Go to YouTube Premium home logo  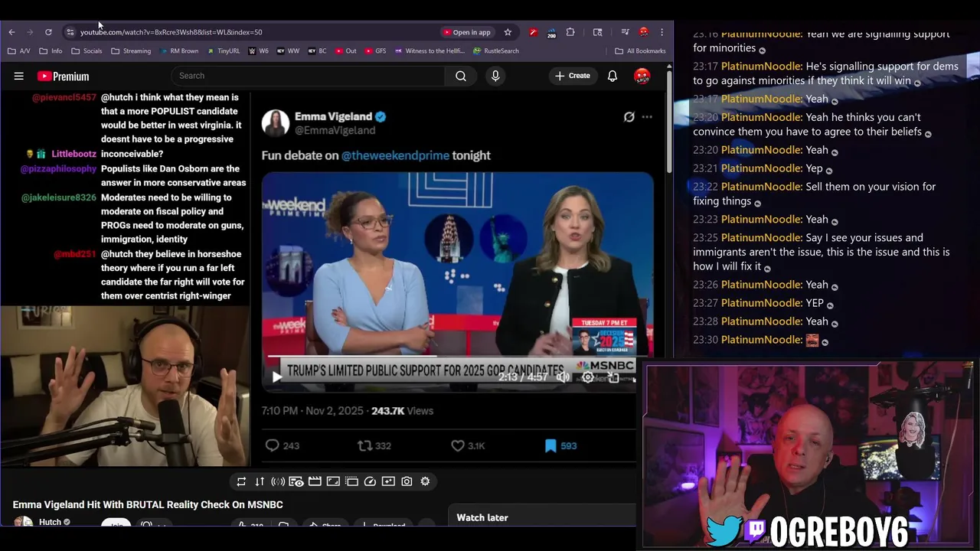(x=64, y=76)
